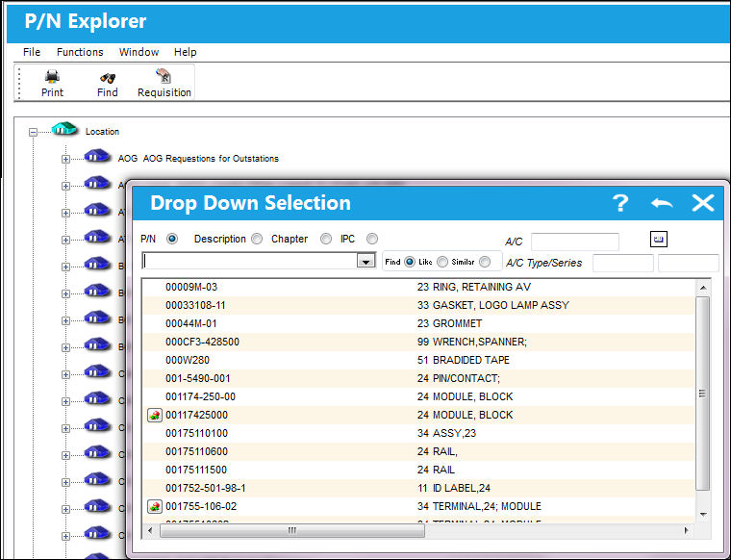Click the list's vertical scrollbar down arrow
Viewport: 731px width, 560px height.
[703, 515]
